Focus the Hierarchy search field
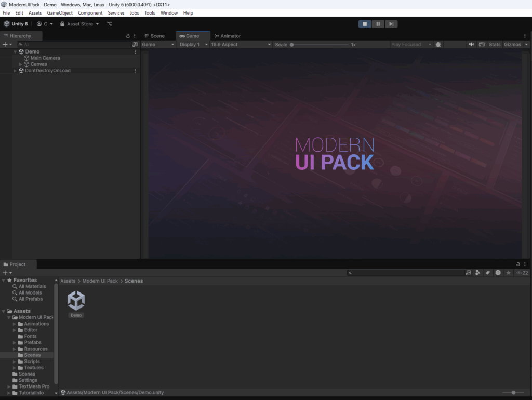The image size is (532, 400). 74,45
